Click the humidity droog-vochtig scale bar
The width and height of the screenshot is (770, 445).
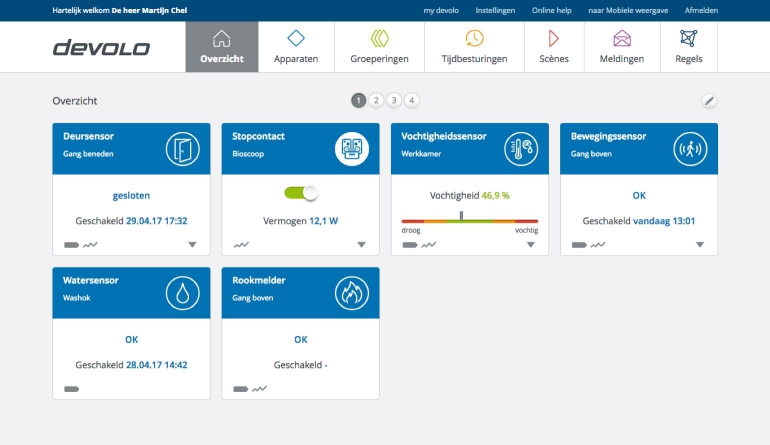coord(469,221)
